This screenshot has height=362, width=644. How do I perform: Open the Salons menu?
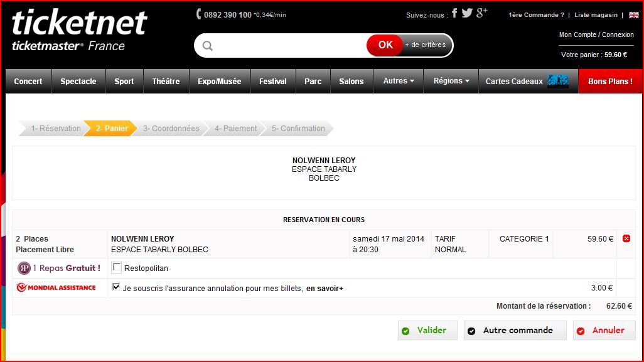point(351,82)
